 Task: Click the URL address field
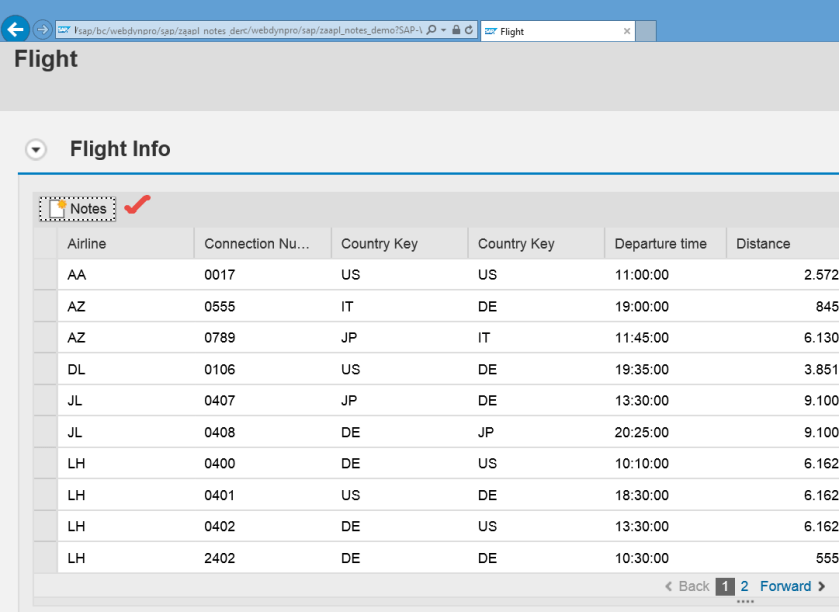(240, 31)
